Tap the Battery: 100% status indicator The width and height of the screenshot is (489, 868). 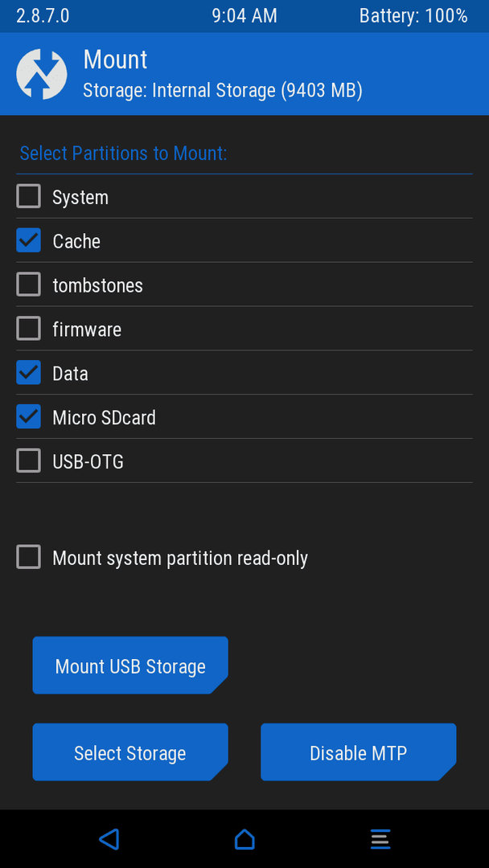coord(413,16)
